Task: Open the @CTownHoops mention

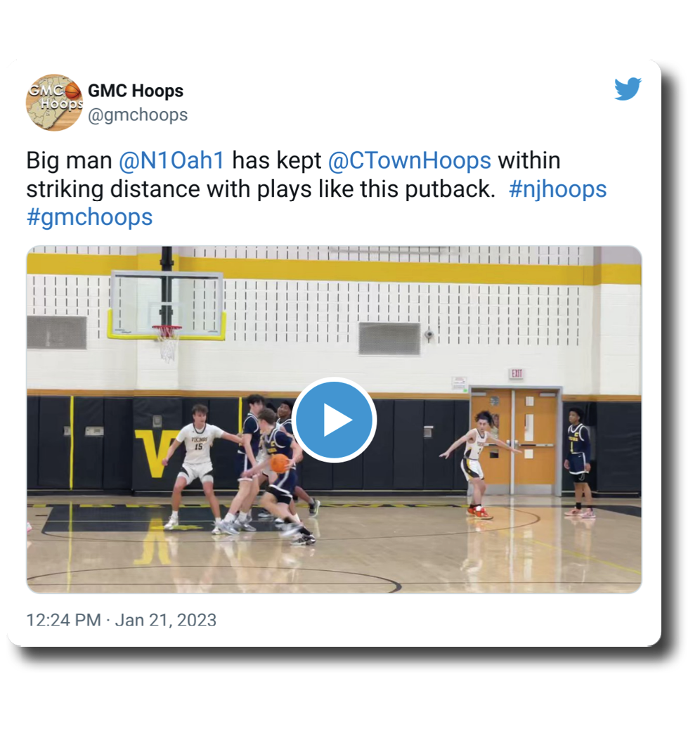Action: (409, 160)
